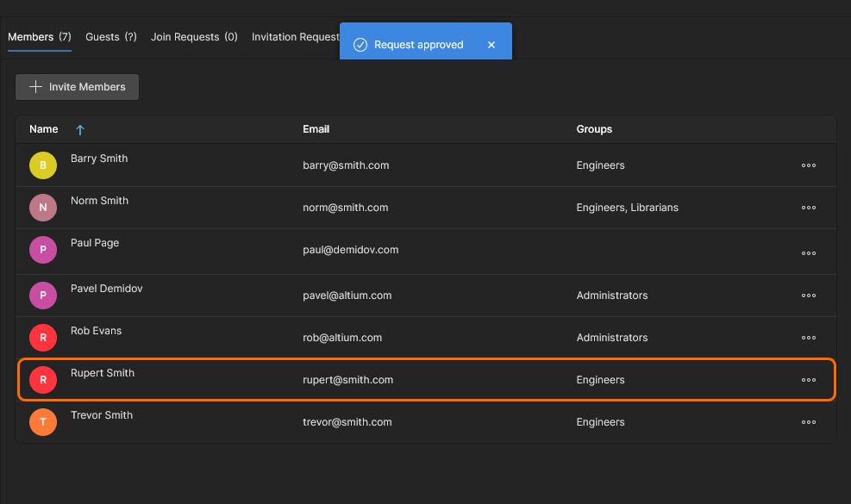
Task: Open the Invitation Requests tab
Action: point(295,37)
